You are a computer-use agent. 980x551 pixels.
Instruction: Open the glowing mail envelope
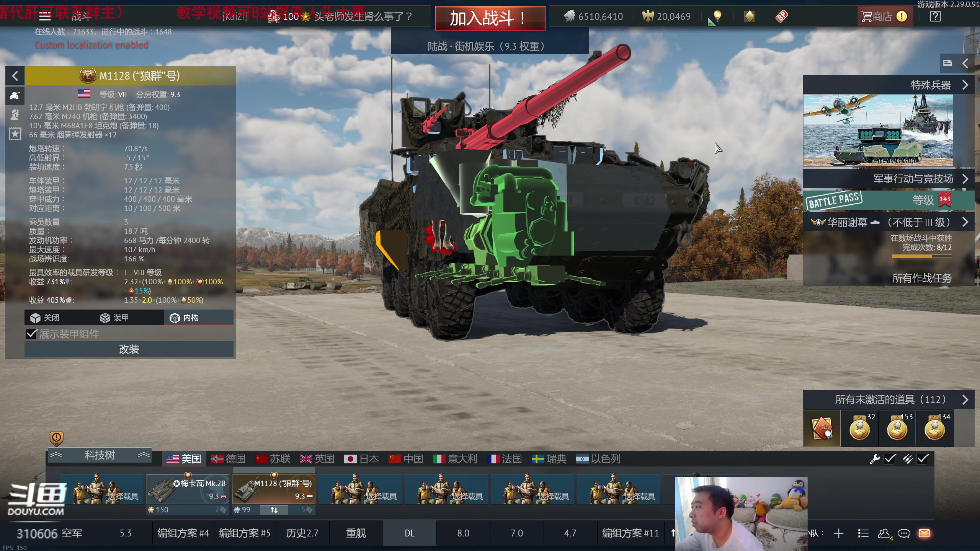click(924, 533)
